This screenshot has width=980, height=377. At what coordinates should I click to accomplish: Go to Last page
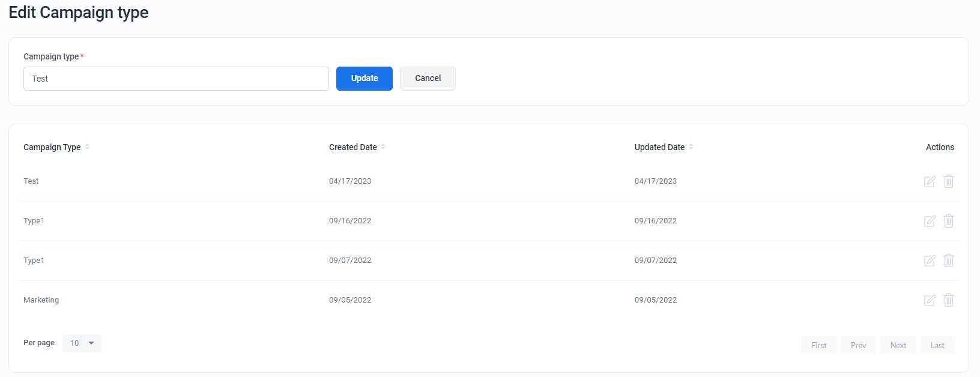point(937,345)
